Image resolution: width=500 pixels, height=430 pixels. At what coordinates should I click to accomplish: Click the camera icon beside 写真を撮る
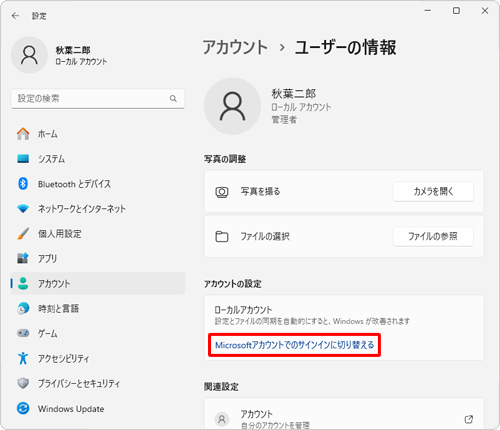(222, 192)
